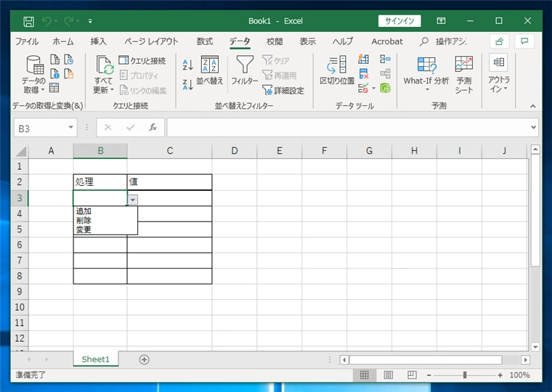Viewport: 552px width, 392px height.
Task: Open Customize Quick Access Toolbar arrow
Action: (x=90, y=22)
